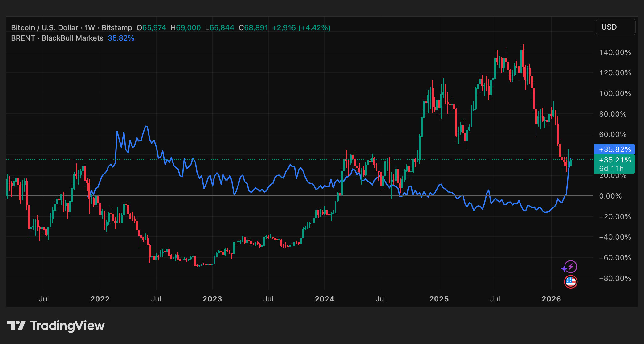The height and width of the screenshot is (344, 644).
Task: Click the Bitcoin / U.S. Dollar symbol title
Action: click(x=44, y=28)
